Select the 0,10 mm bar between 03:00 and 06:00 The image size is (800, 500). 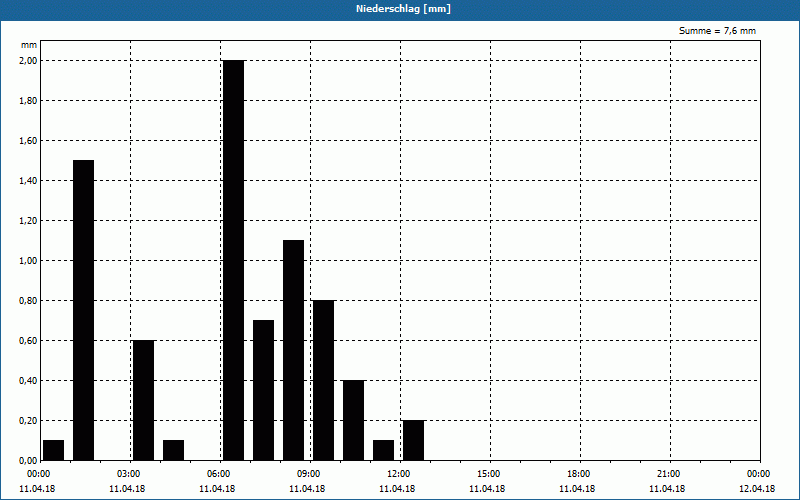click(x=173, y=450)
